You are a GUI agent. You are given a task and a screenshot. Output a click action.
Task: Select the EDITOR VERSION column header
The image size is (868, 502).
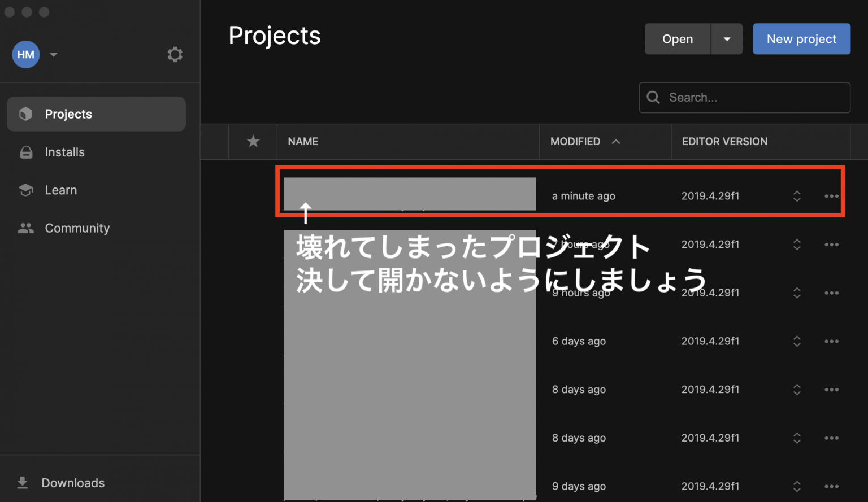pyautogui.click(x=724, y=141)
